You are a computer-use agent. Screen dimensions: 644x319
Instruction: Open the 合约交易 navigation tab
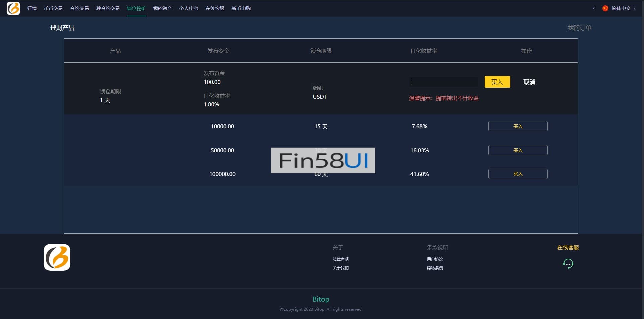(79, 8)
